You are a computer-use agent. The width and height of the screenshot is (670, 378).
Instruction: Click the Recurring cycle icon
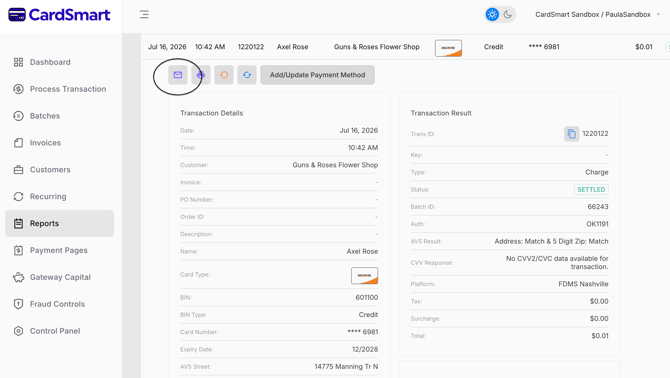pos(18,197)
